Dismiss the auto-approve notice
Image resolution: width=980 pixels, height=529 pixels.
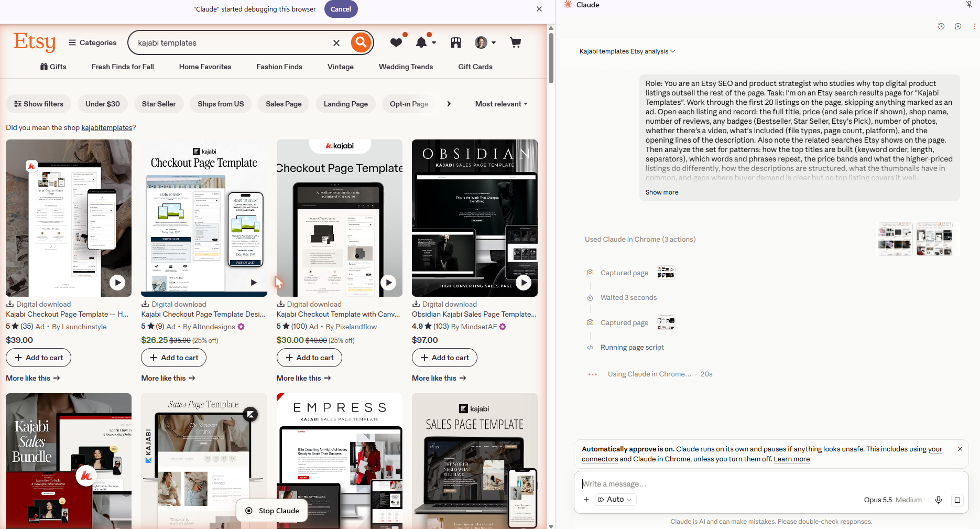click(x=960, y=449)
